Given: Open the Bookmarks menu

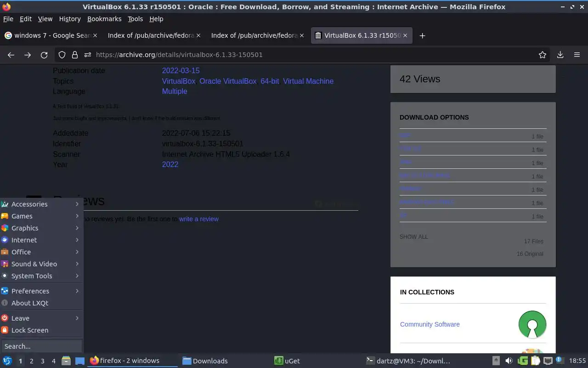Looking at the screenshot, I should [104, 19].
